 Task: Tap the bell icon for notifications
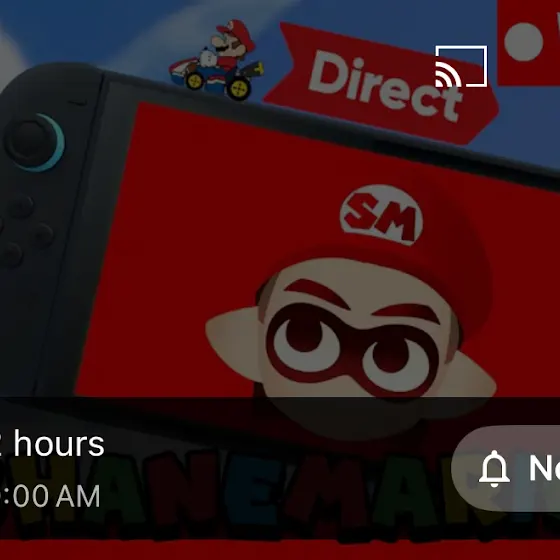click(494, 469)
